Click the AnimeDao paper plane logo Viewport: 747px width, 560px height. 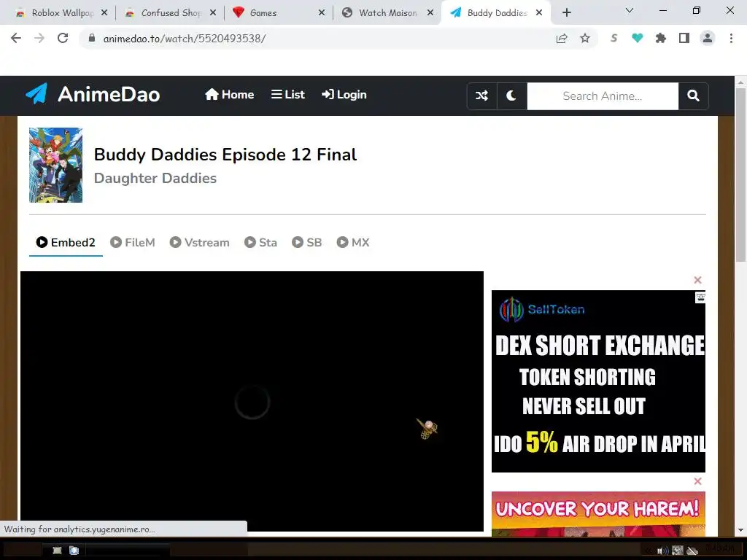click(x=36, y=94)
